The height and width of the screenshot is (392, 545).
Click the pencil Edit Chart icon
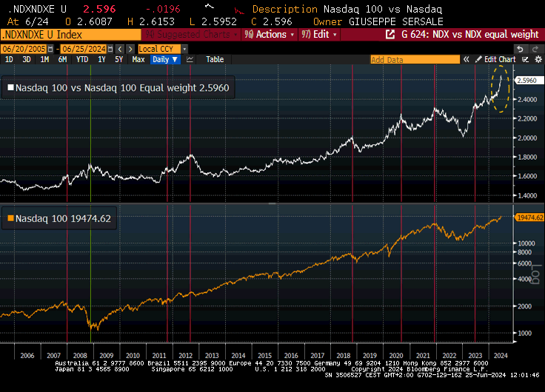tap(478, 59)
